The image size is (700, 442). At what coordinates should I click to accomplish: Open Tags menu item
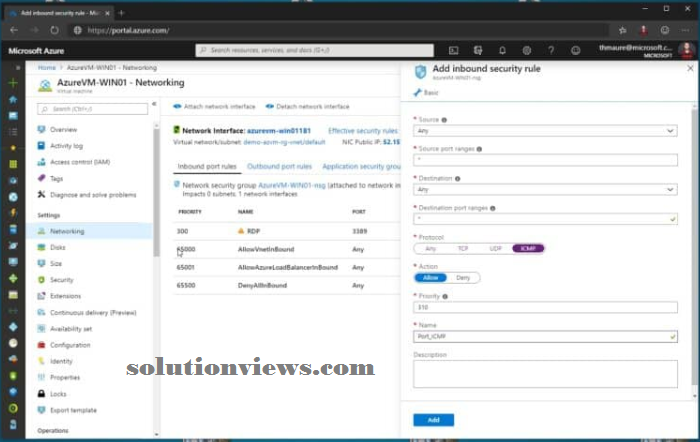tap(56, 179)
